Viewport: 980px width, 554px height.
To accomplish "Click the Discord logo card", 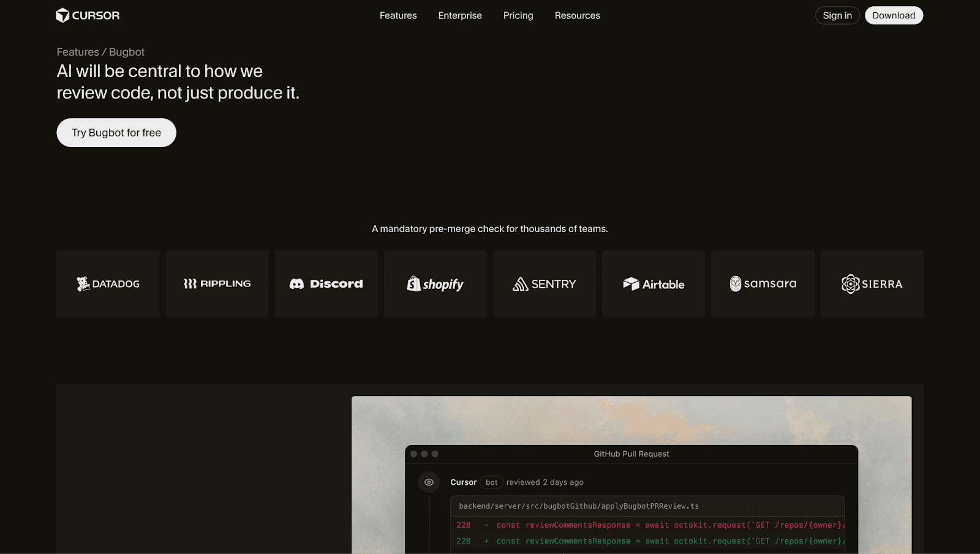I will 326,283.
